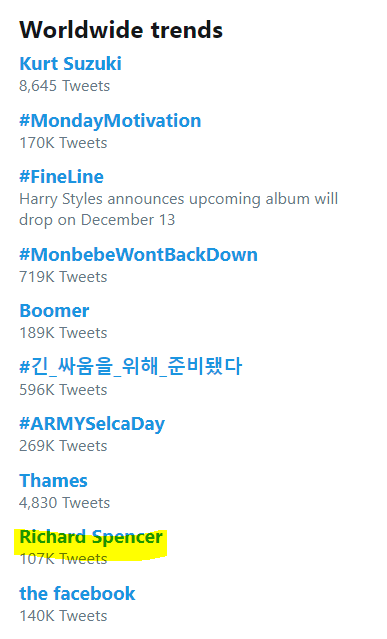The height and width of the screenshot is (639, 387).
Task: Open the facebook trending topic
Action: click(x=77, y=594)
